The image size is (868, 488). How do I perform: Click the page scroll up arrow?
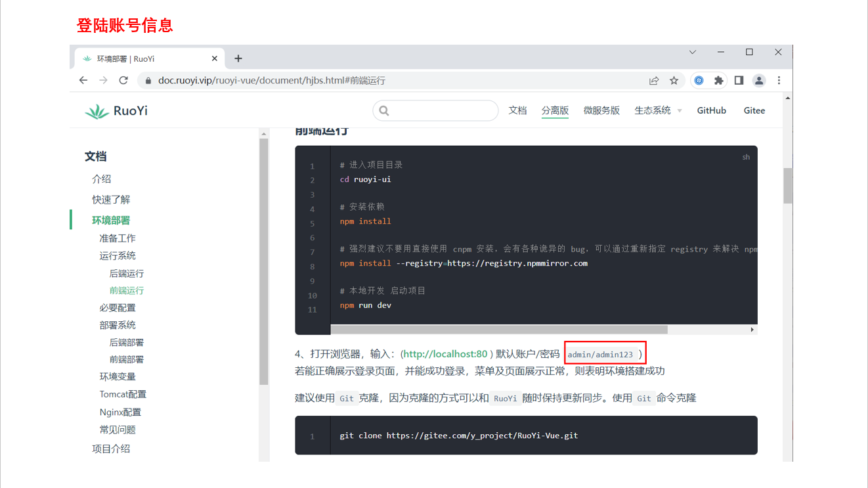787,98
